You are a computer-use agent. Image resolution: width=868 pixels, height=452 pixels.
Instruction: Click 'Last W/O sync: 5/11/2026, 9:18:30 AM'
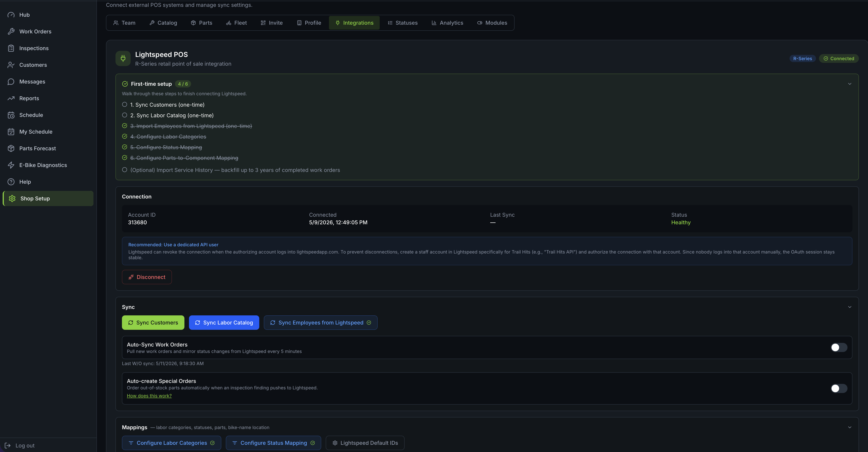click(163, 364)
